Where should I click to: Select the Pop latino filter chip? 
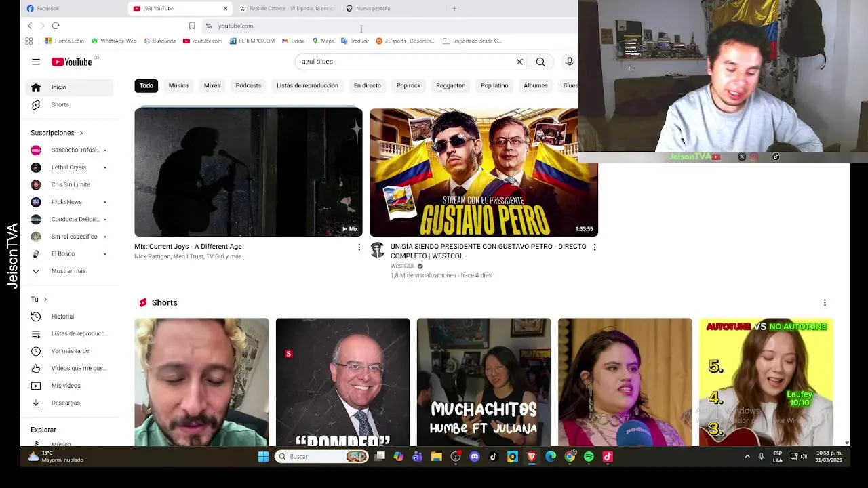pos(494,85)
